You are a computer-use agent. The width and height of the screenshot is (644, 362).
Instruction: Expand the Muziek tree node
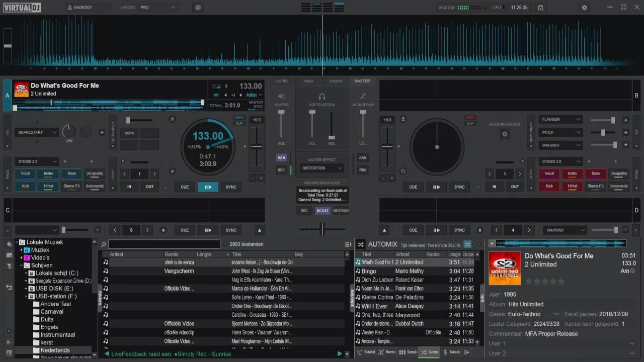[21, 250]
